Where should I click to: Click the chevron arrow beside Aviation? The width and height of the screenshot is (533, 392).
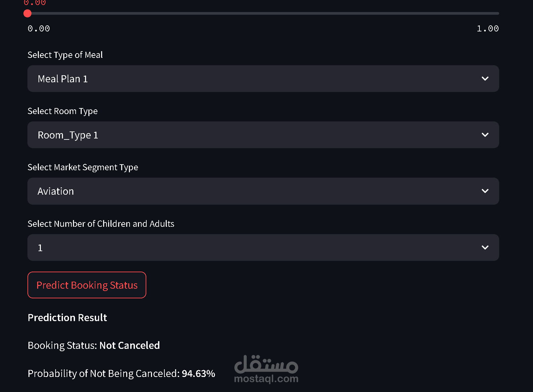[x=485, y=191]
